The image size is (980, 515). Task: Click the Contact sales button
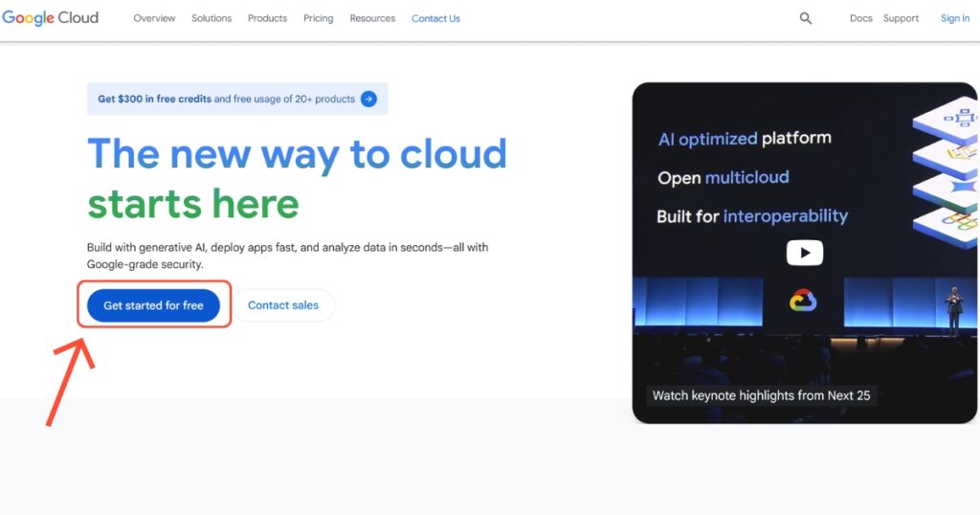coord(282,305)
